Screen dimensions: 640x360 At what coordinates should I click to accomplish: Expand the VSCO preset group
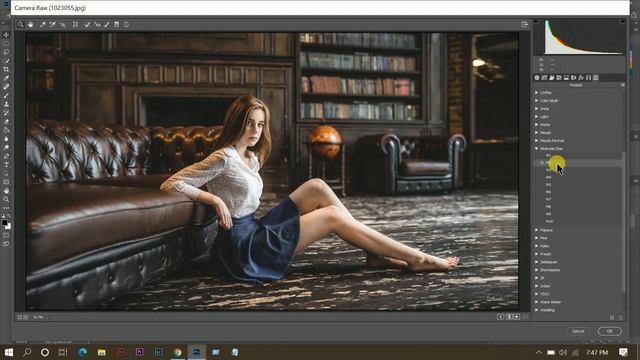tap(537, 294)
